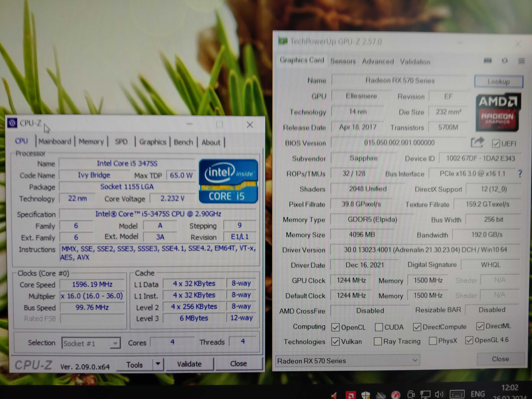Click the red round tray icon
The width and height of the screenshot is (532, 399).
(395, 395)
